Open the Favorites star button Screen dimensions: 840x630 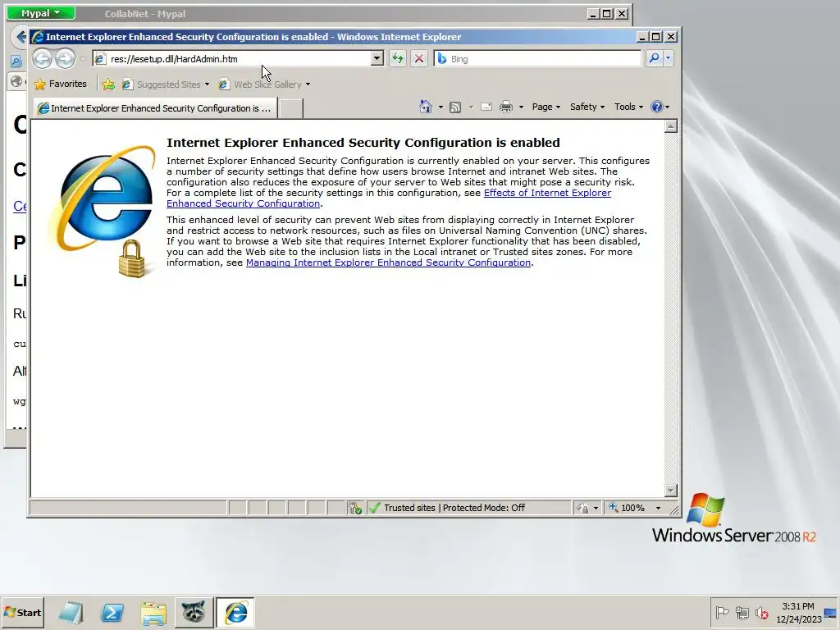[60, 84]
